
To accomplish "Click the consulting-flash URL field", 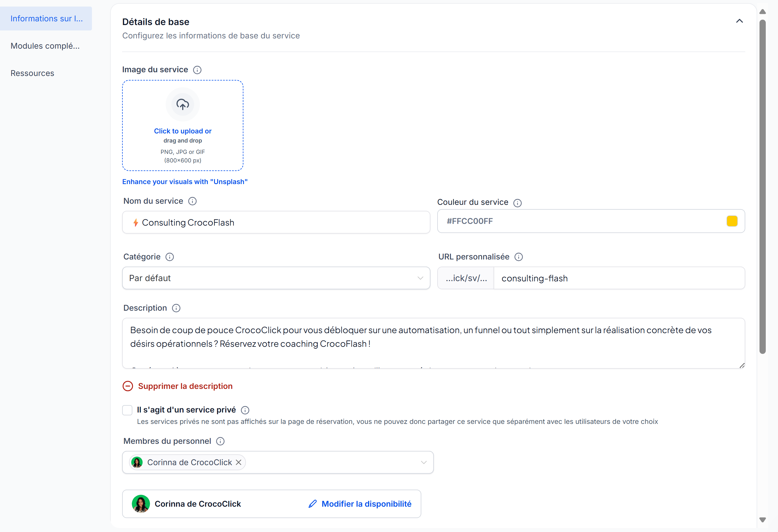I will 619,278.
